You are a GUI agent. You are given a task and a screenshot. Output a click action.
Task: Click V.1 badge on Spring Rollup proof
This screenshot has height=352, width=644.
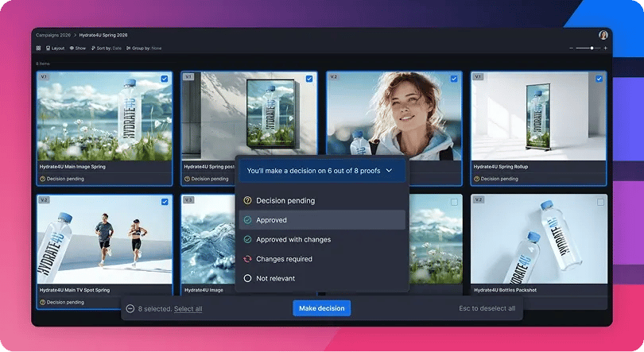point(478,77)
